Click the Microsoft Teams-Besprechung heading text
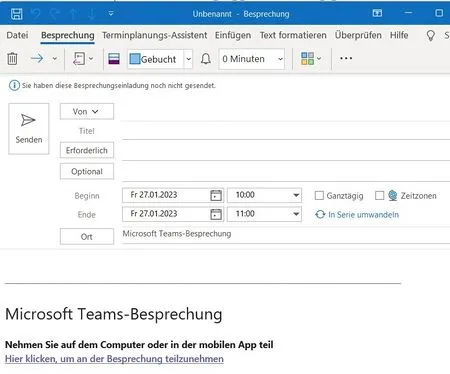Screen dimensions: 450x374 coord(114,314)
